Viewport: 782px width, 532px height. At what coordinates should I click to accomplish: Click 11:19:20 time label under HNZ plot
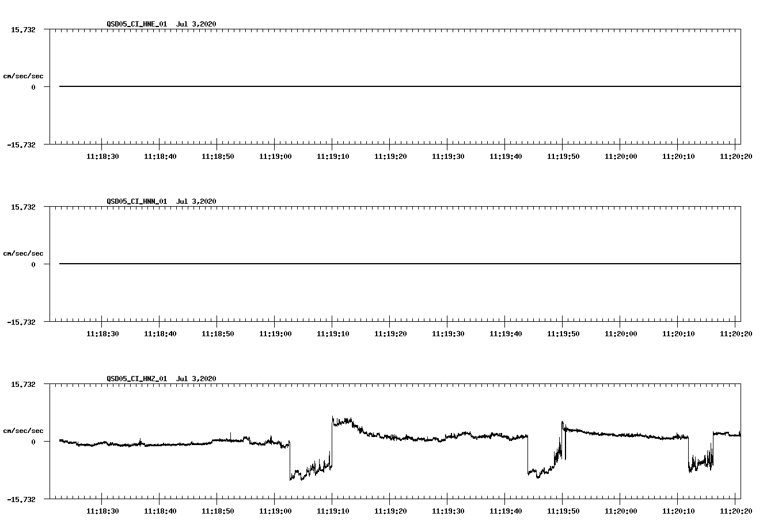(390, 511)
